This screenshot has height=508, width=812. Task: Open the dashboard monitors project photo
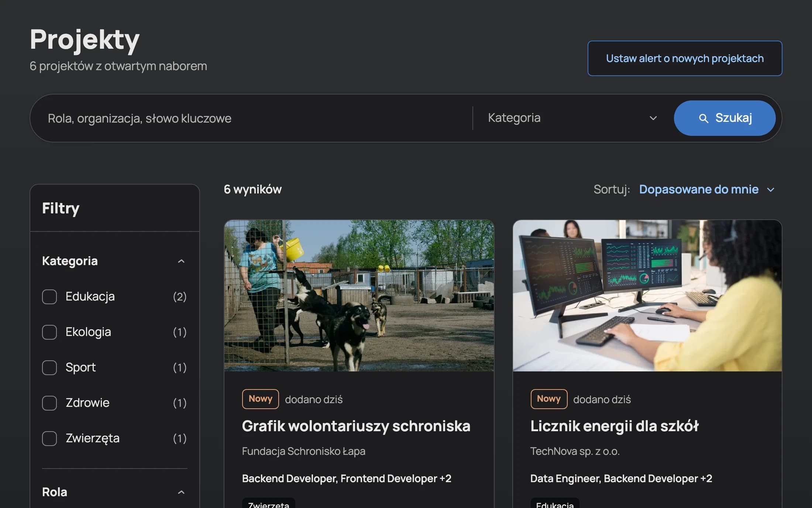647,296
